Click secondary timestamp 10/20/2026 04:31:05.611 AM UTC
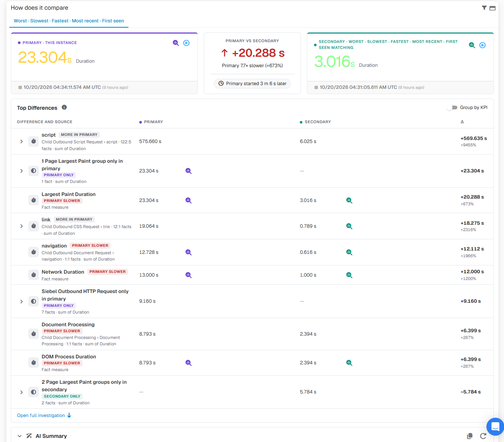This screenshot has height=442, width=504. (358, 87)
